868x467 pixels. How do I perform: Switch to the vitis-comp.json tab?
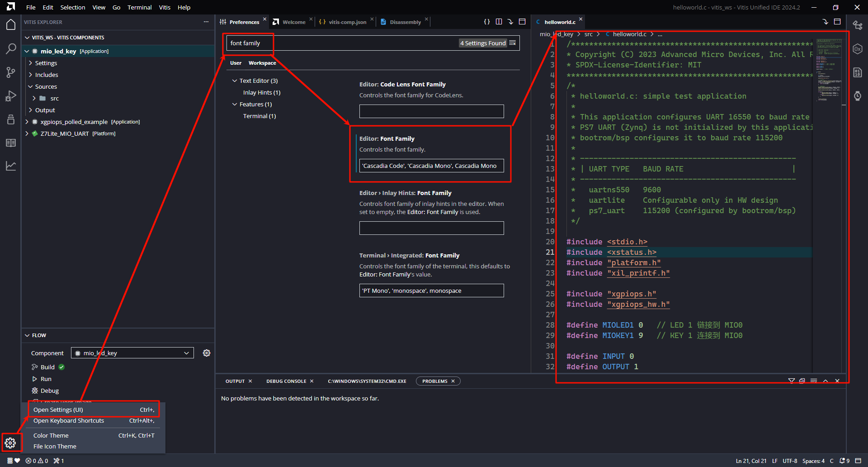point(347,22)
